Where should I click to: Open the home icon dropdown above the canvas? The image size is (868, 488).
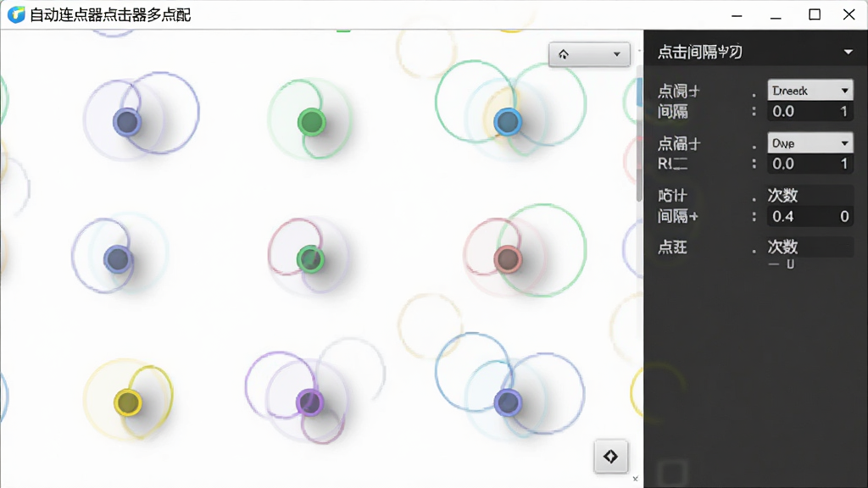pos(589,54)
